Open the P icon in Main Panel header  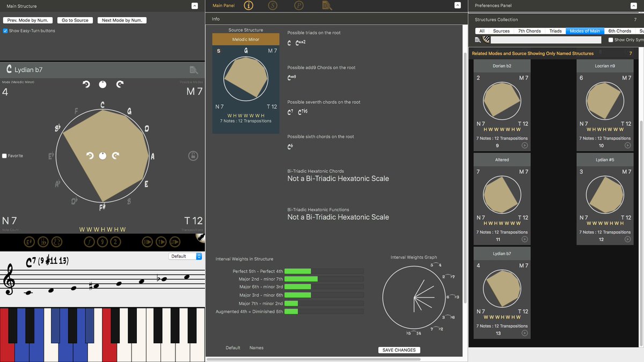click(x=299, y=5)
